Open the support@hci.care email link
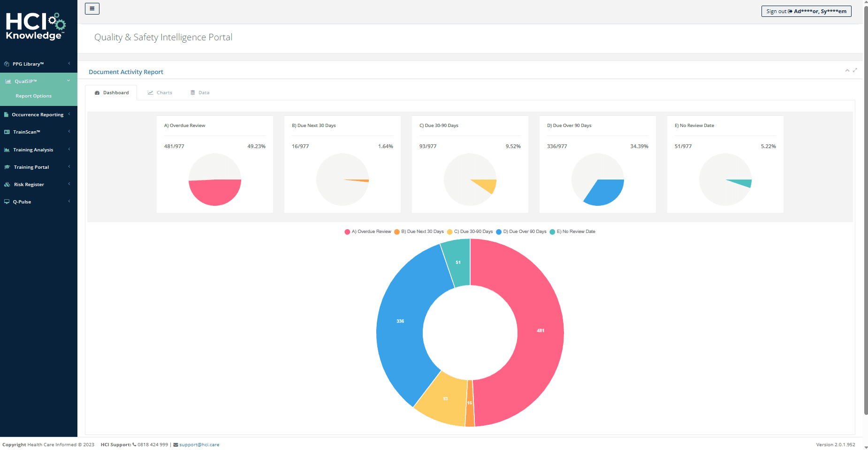 point(199,445)
